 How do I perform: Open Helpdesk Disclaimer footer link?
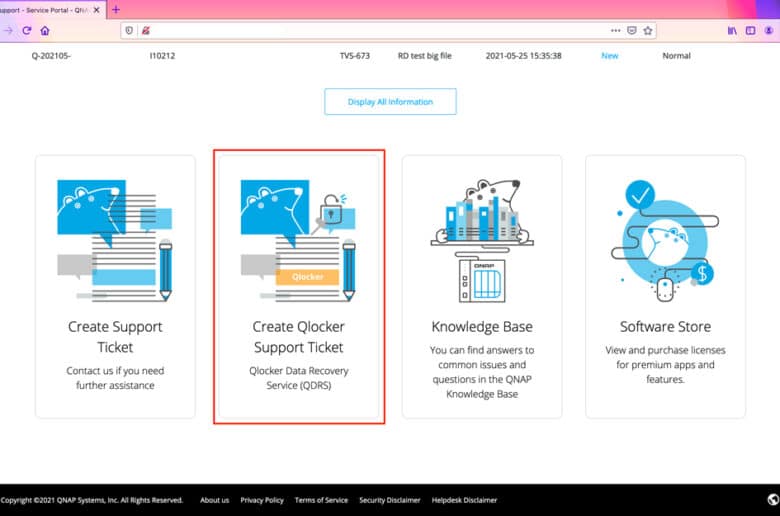[x=464, y=500]
